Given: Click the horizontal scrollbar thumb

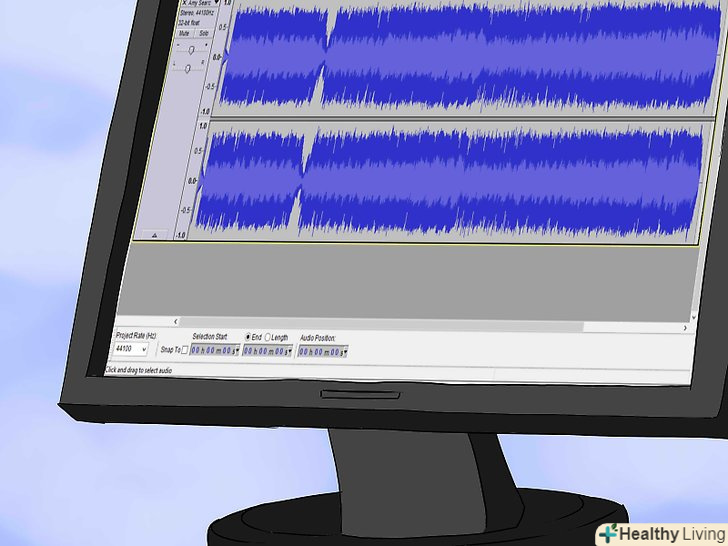Looking at the screenshot, I should 382,324.
